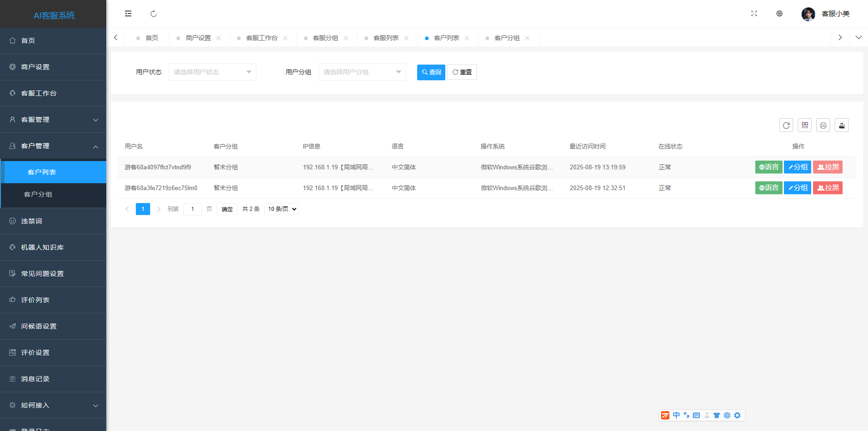Blacklist the first customer via 拉黑 button
The width and height of the screenshot is (868, 431).
coord(827,167)
